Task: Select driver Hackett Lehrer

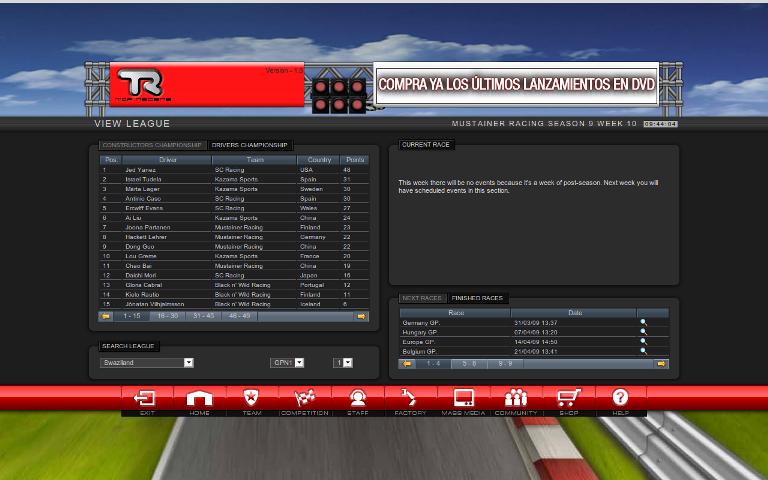Action: pos(146,237)
